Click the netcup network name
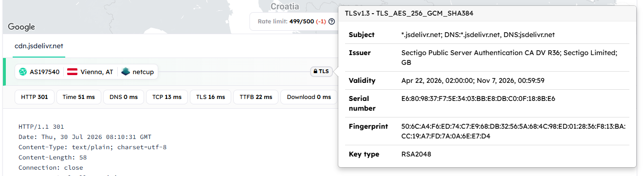The image size is (644, 176). (143, 72)
